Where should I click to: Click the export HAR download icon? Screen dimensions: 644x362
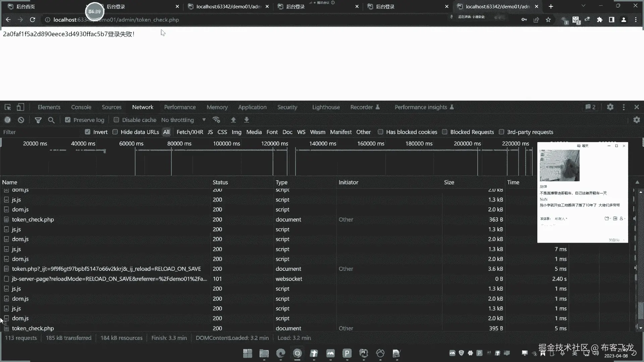point(247,120)
